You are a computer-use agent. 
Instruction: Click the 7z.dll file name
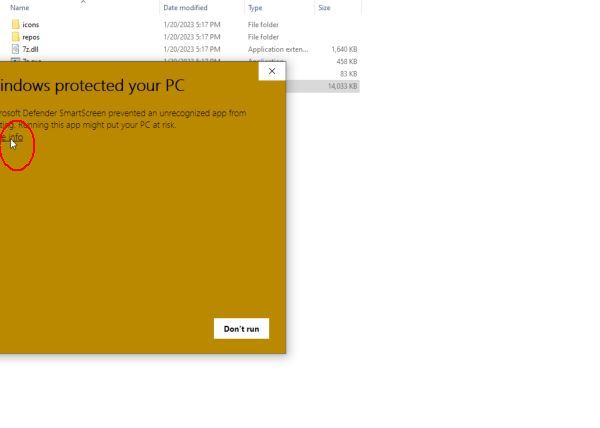click(x=30, y=49)
